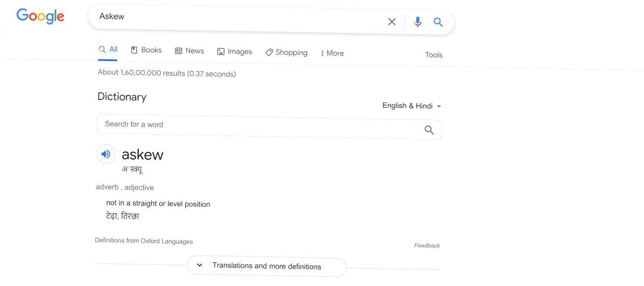Open Google homepage via the Google logo
This screenshot has height=286, width=644.
pos(40,16)
